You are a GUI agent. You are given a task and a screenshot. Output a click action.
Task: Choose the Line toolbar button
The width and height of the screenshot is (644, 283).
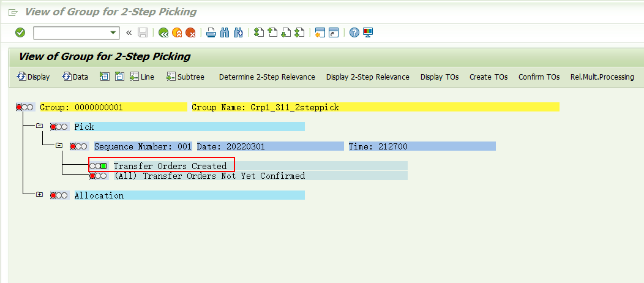pyautogui.click(x=142, y=77)
